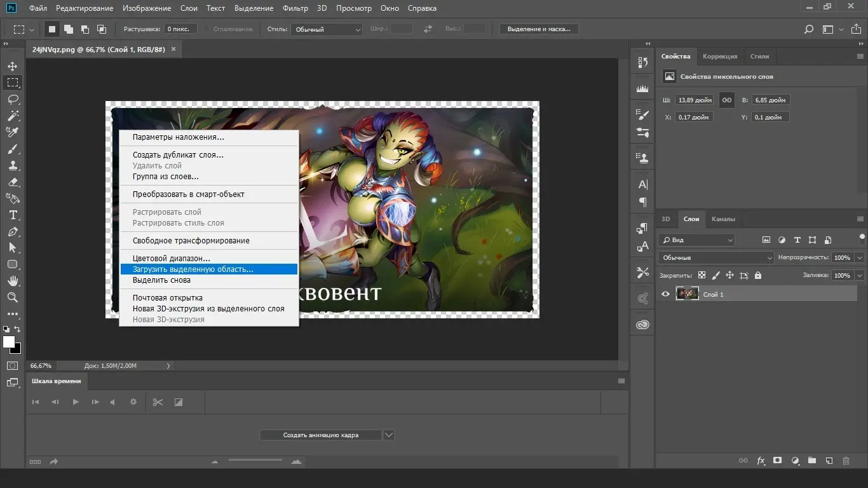Select the Rectangle shape tool

pos(13,264)
